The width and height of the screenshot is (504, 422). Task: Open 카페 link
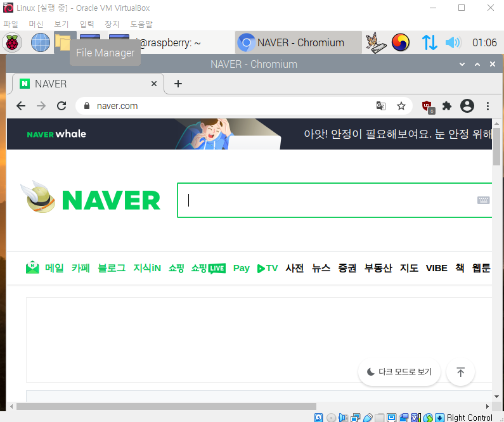coord(81,268)
